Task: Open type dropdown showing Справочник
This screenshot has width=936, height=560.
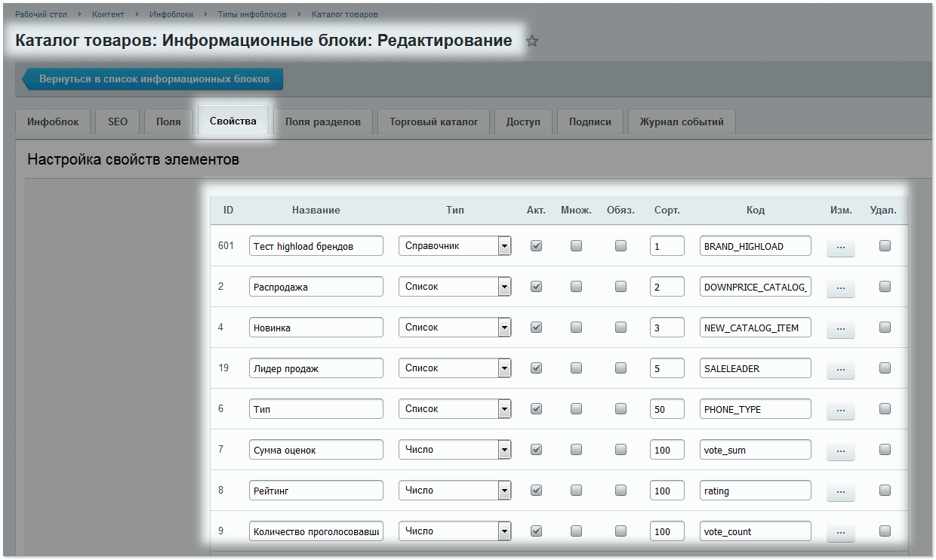Action: click(455, 246)
